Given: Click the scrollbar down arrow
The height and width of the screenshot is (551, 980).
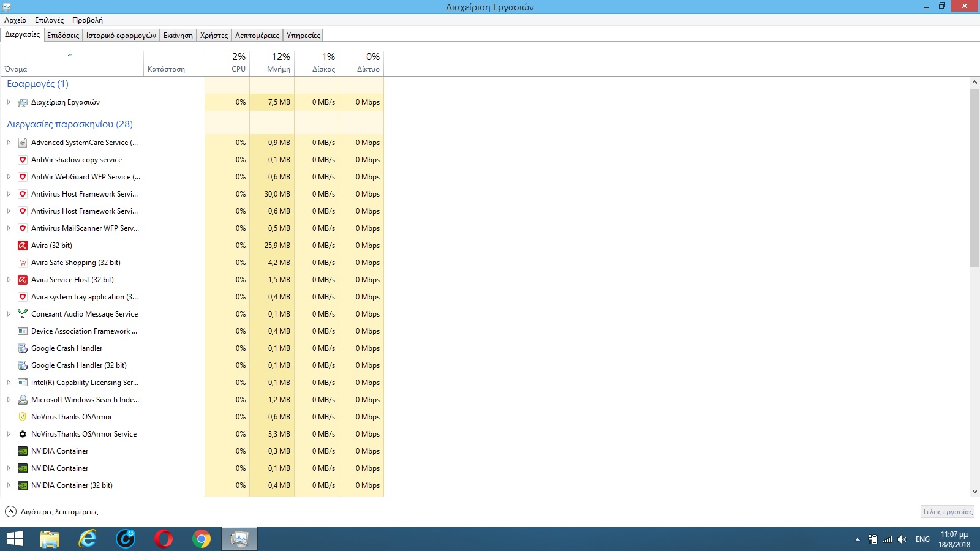Looking at the screenshot, I should click(x=974, y=491).
